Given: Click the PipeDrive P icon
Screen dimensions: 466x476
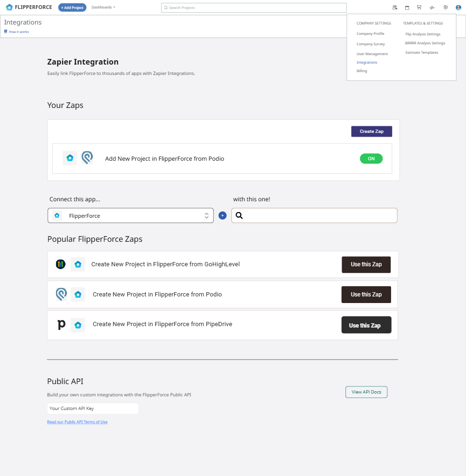Looking at the screenshot, I should point(61,325).
